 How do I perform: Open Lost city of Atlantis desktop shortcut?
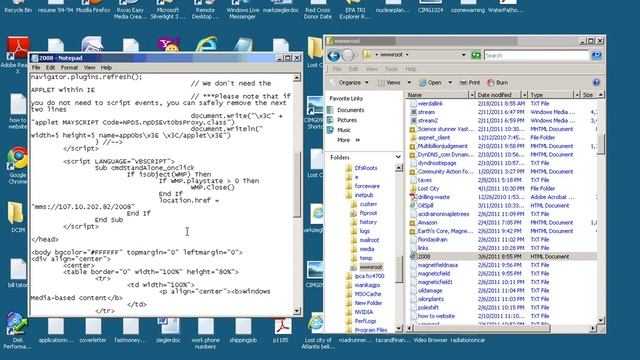[318, 331]
